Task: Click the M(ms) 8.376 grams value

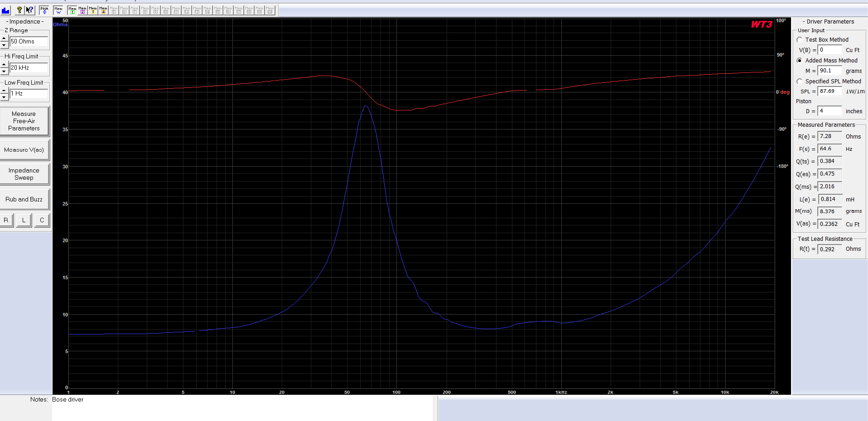Action: pos(830,212)
